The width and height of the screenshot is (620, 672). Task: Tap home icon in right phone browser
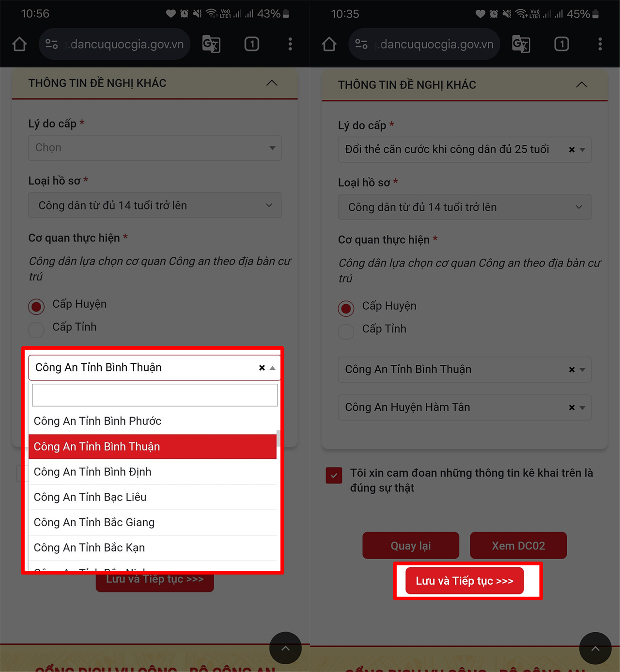329,44
